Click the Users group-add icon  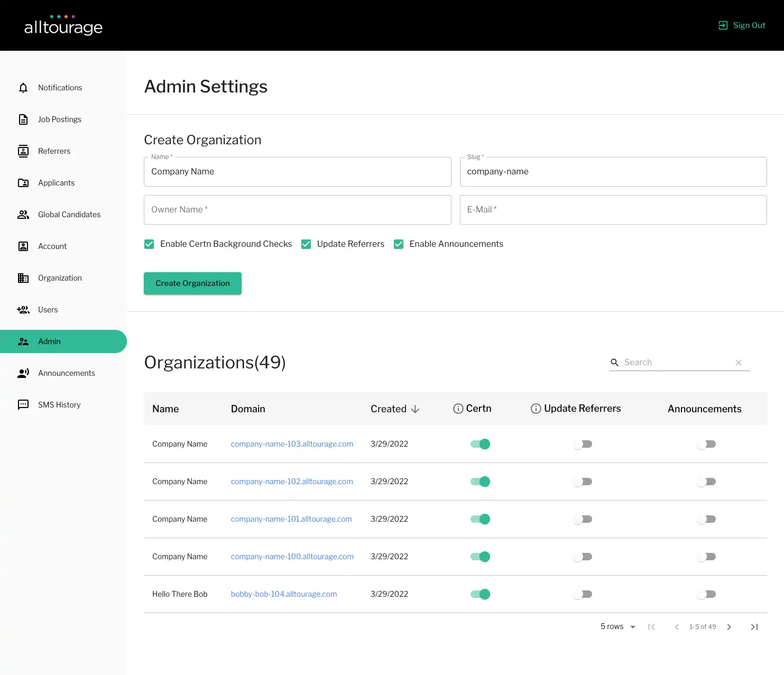pyautogui.click(x=23, y=310)
